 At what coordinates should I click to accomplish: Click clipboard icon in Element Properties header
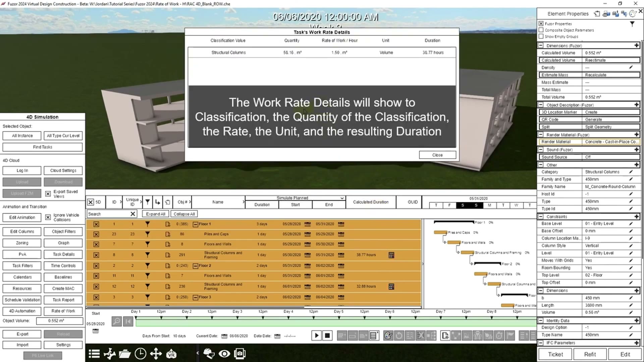tap(597, 14)
